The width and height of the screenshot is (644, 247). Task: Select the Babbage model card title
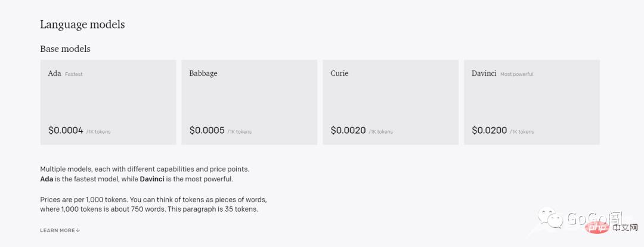[x=203, y=73]
